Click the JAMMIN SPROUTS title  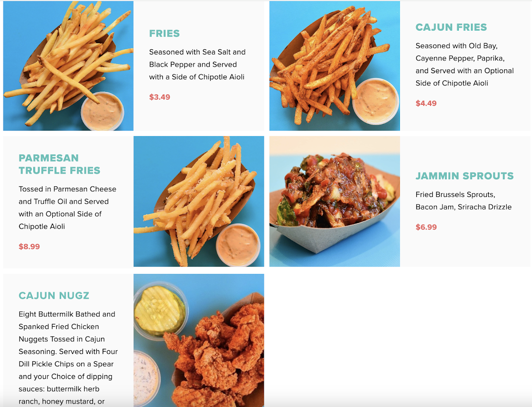(x=465, y=176)
